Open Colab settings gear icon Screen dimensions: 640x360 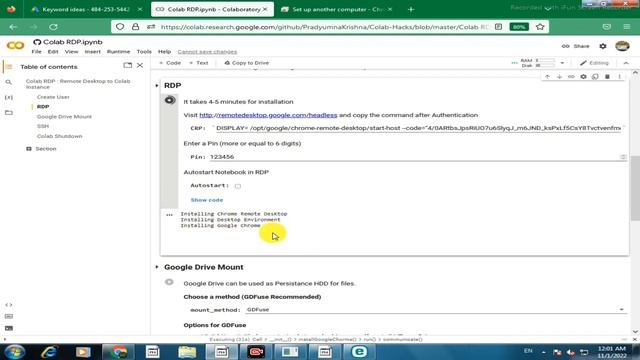pos(603,46)
